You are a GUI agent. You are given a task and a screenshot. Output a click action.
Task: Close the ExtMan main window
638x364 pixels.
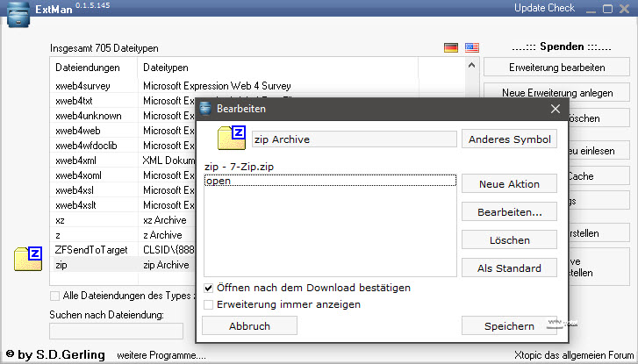624,9
